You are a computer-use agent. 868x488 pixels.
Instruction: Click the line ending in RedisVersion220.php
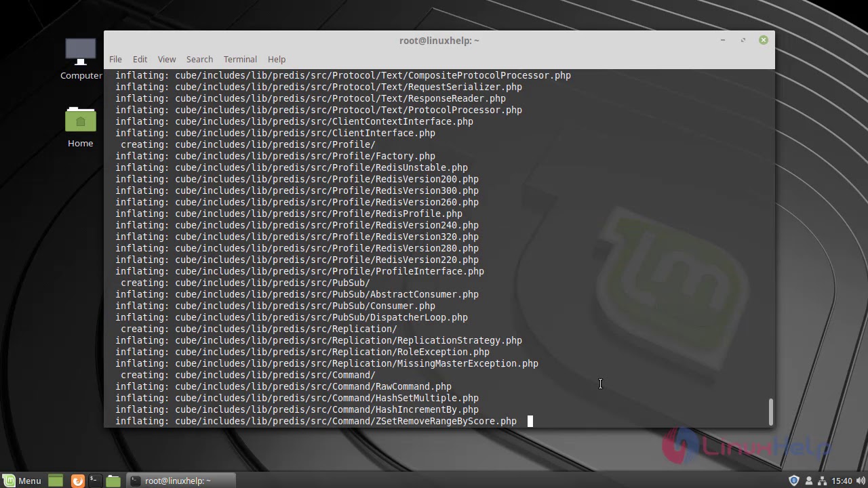pyautogui.click(x=297, y=260)
